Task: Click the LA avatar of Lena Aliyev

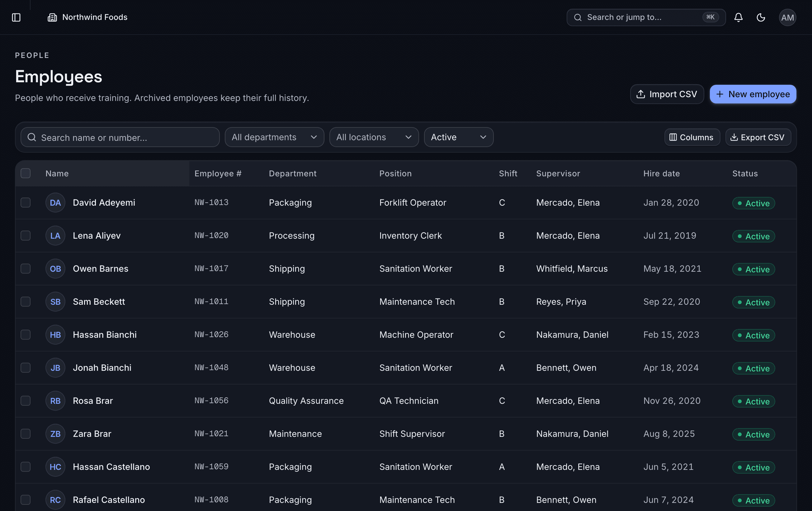Action: pyautogui.click(x=55, y=236)
